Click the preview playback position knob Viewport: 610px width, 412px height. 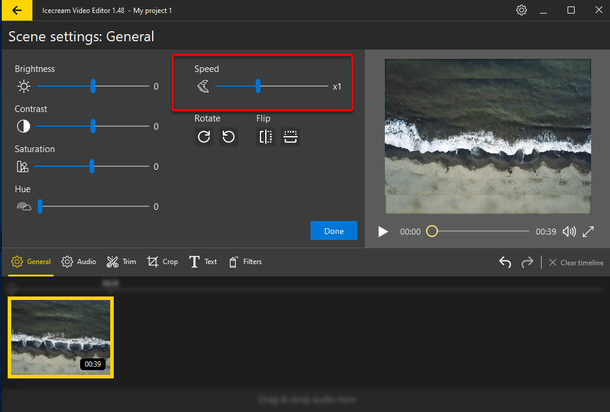click(x=432, y=231)
